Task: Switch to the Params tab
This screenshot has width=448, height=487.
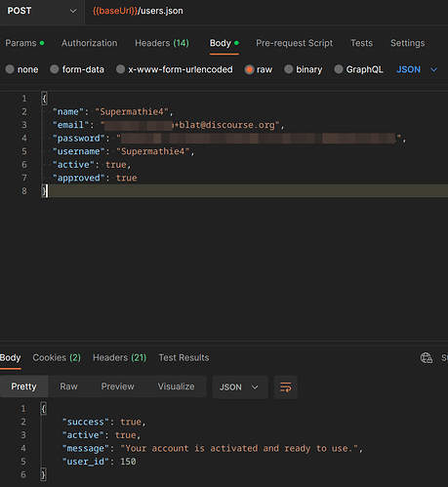Action: (x=24, y=43)
